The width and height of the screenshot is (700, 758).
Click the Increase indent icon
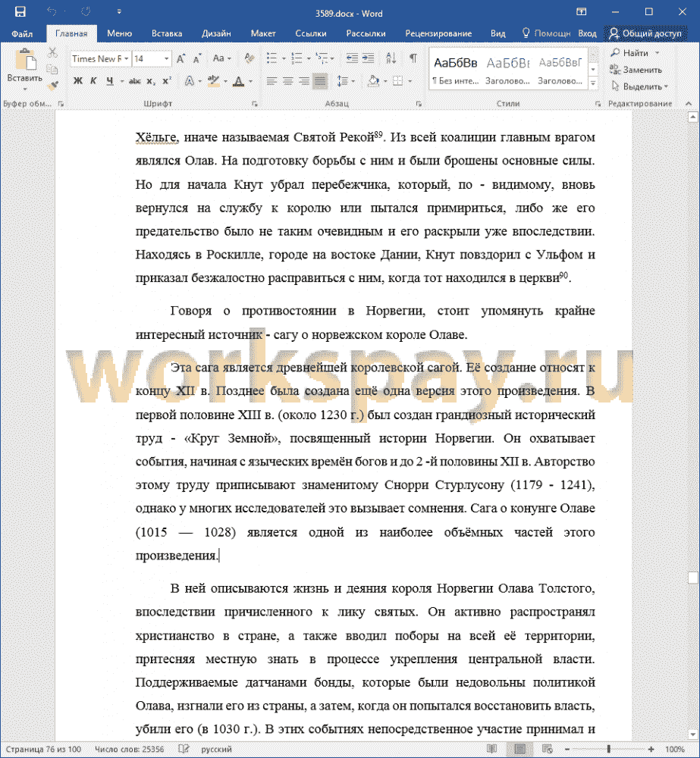tap(368, 58)
